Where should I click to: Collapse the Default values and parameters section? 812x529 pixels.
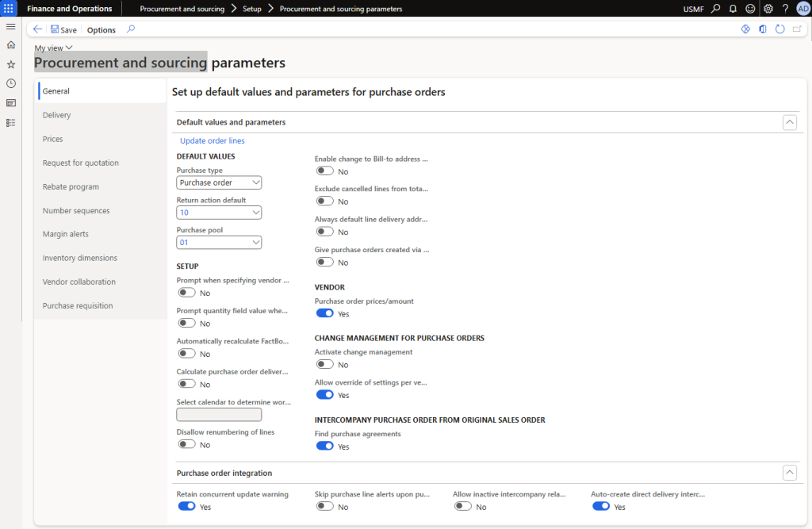pyautogui.click(x=789, y=122)
